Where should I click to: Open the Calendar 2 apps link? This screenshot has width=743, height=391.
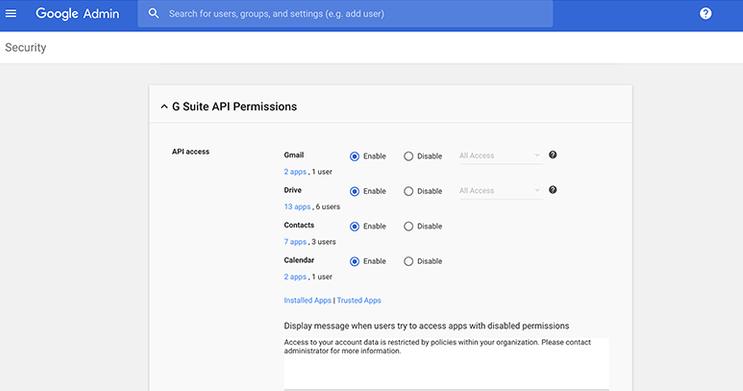pyautogui.click(x=295, y=277)
